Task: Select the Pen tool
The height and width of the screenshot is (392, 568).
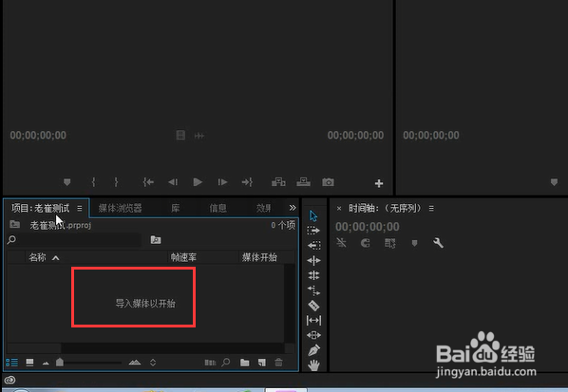Action: [313, 350]
